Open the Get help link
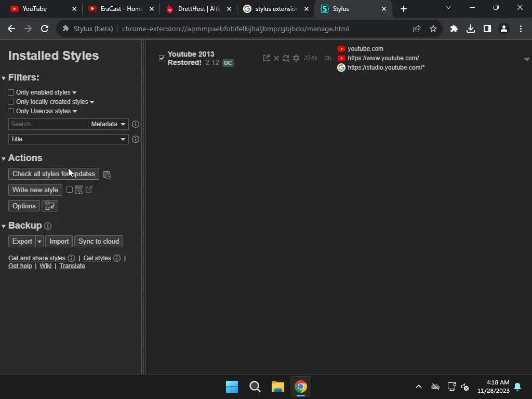Image resolution: width=532 pixels, height=399 pixels. (x=20, y=266)
